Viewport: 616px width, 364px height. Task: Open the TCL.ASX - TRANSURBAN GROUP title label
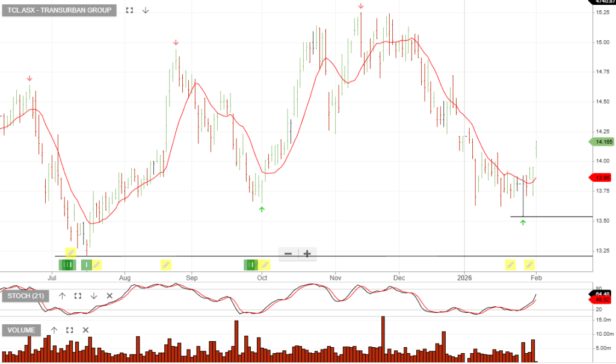(60, 10)
